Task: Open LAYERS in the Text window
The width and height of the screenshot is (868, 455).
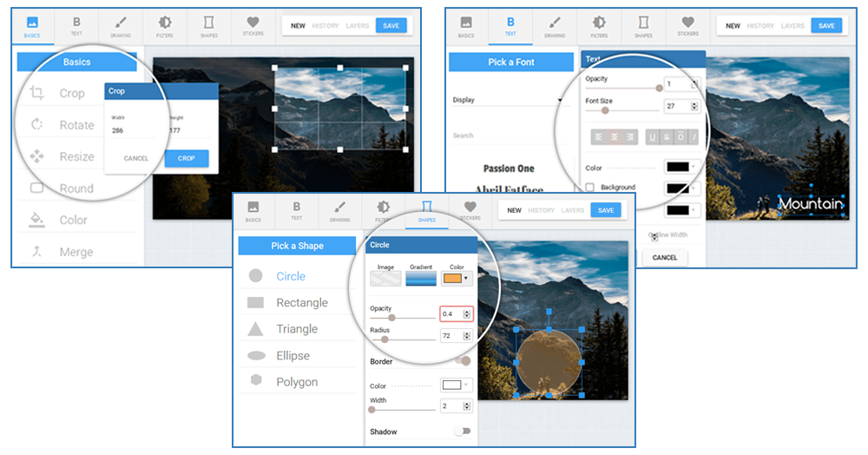Action: click(x=792, y=26)
